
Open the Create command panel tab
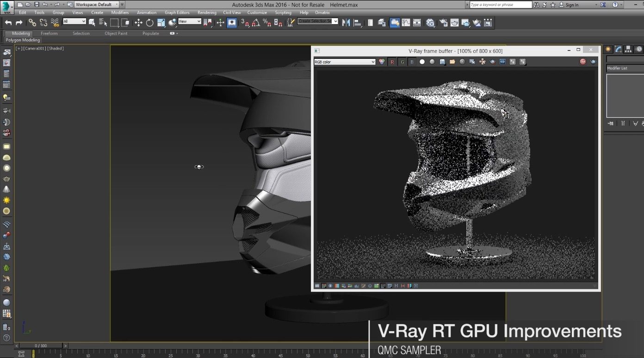(x=608, y=49)
